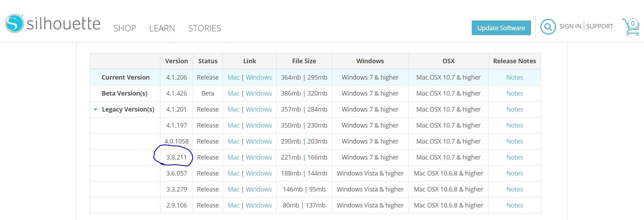Download Windows link for version 4.1.206
This screenshot has width=644, height=220.
coord(259,78)
